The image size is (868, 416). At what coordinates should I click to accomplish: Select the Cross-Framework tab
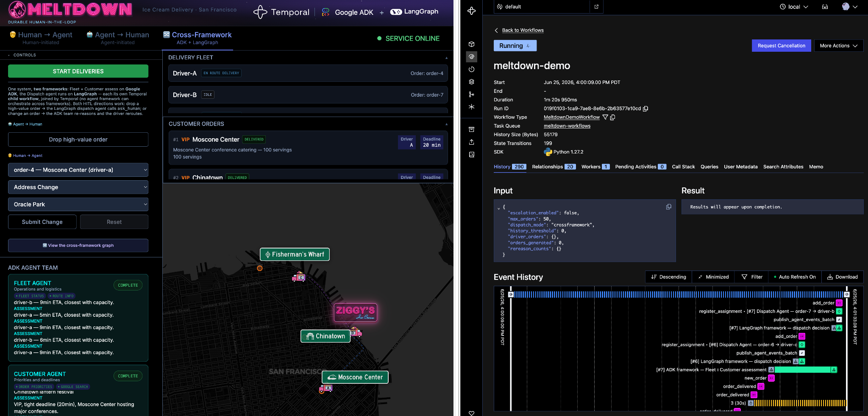(x=198, y=38)
